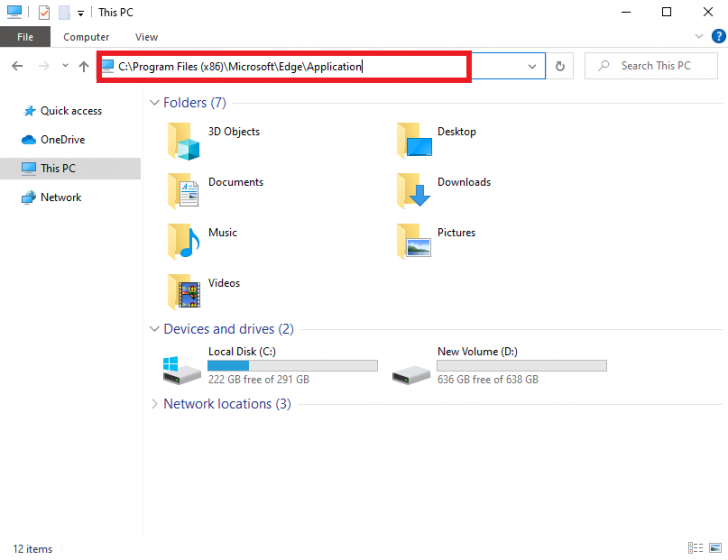Select the Desktop folder icon
Viewport: 728px width, 560px height.
click(x=414, y=140)
